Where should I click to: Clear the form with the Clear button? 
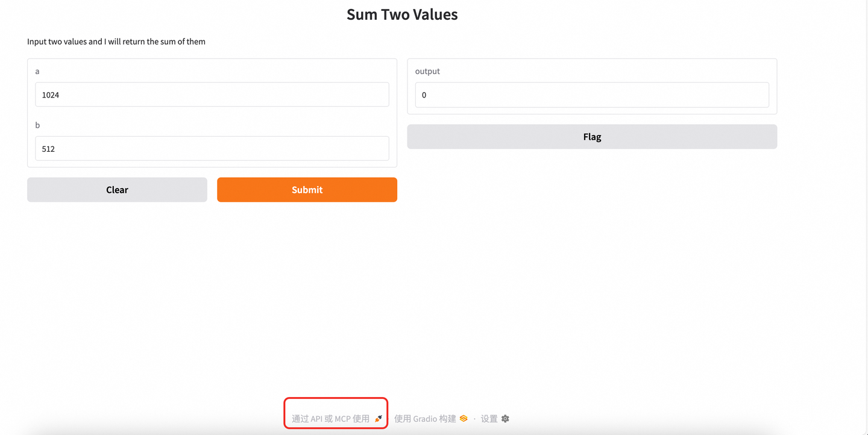point(117,190)
